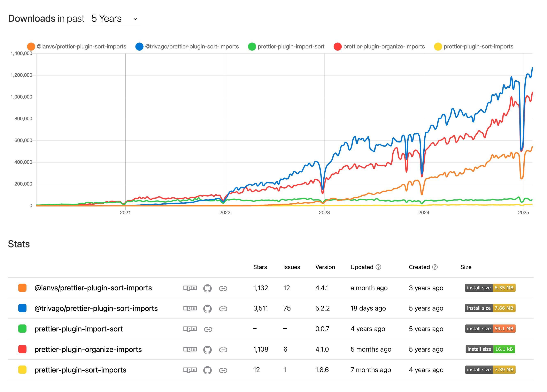Click version 4.4.1 cell
547x392 pixels.
tap(322, 288)
